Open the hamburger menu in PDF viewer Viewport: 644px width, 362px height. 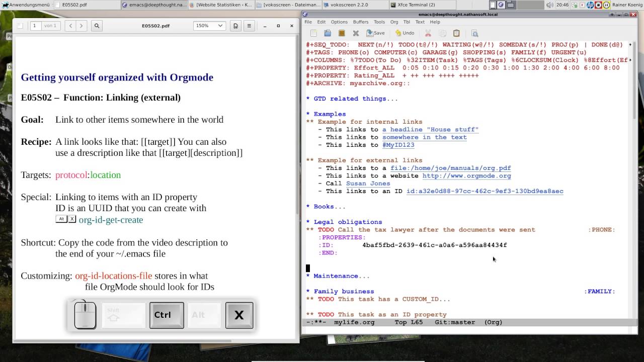249,26
